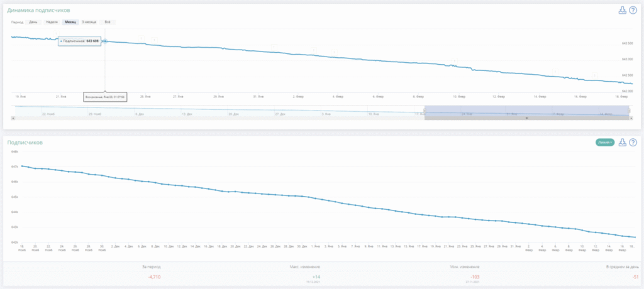Click the -103 minimum change value

click(474, 276)
